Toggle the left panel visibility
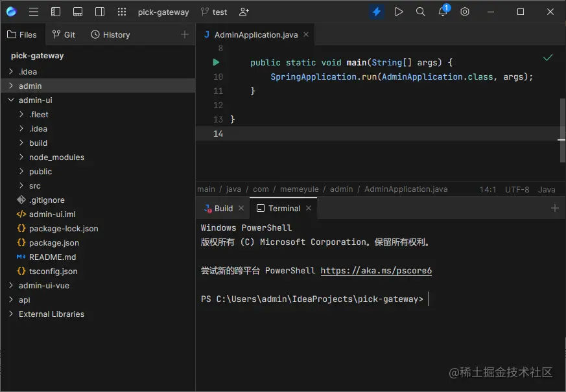This screenshot has width=566, height=392. 56,12
